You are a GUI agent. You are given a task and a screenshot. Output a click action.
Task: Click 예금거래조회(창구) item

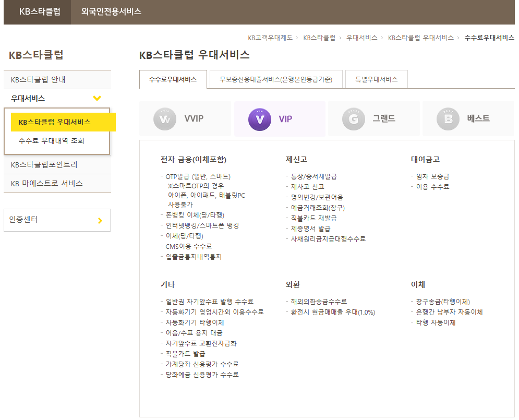[x=318, y=208]
